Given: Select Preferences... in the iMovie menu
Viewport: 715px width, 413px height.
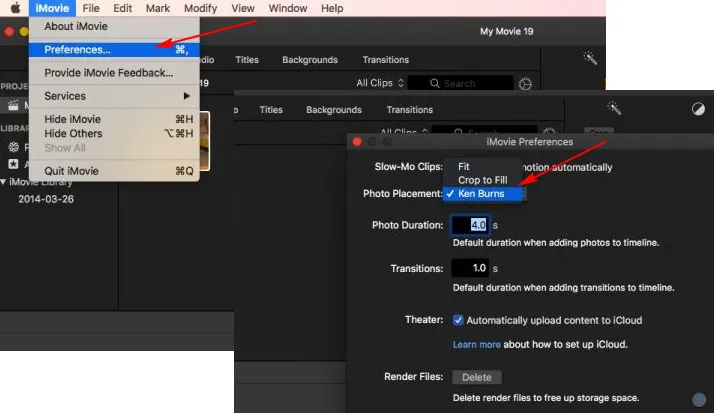Looking at the screenshot, I should coord(114,50).
